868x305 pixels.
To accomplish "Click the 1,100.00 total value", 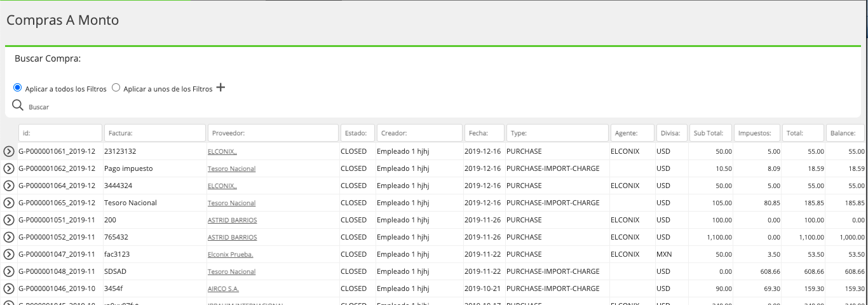I will 811,237.
